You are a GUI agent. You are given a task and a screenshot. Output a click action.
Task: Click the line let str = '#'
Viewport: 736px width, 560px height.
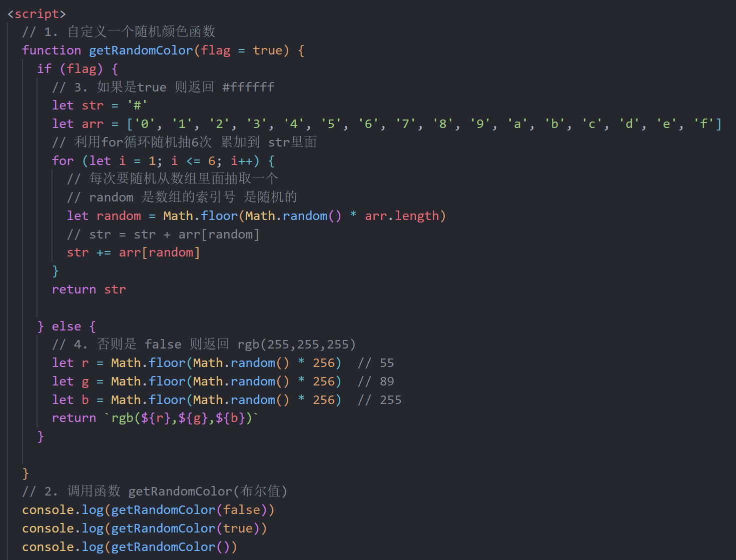100,105
